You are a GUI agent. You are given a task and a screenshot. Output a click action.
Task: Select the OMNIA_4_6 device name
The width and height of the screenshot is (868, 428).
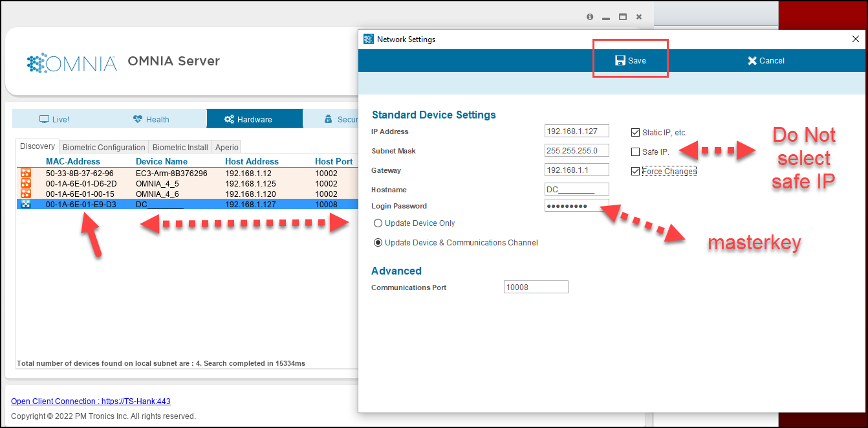(x=157, y=194)
